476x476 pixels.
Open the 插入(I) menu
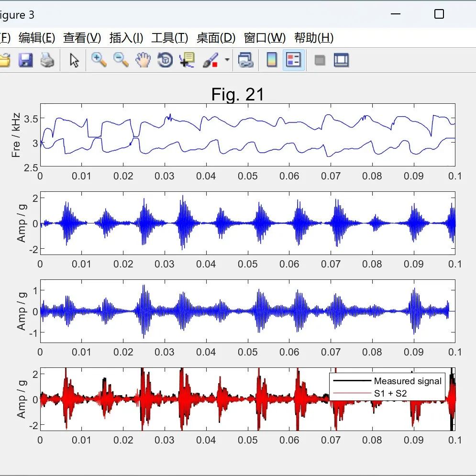(126, 38)
